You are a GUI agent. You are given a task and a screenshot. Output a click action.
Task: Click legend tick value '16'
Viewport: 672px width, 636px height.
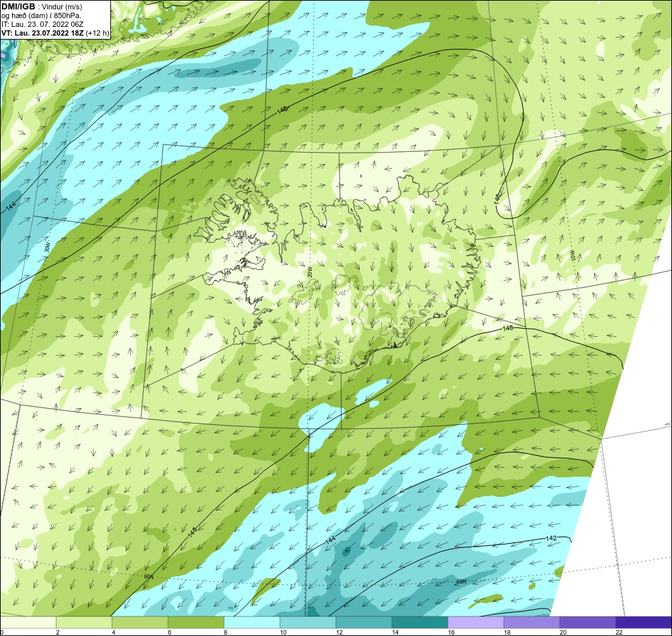[x=452, y=632]
